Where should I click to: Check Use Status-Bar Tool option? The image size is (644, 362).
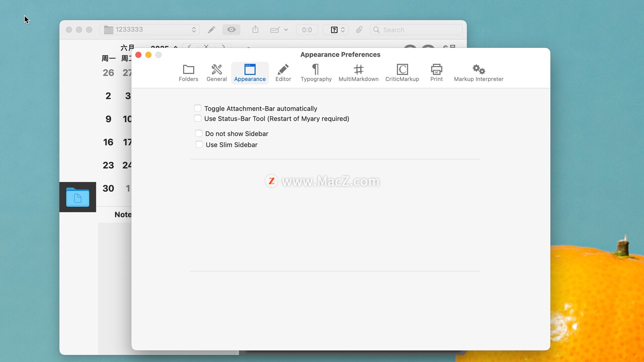pyautogui.click(x=198, y=118)
